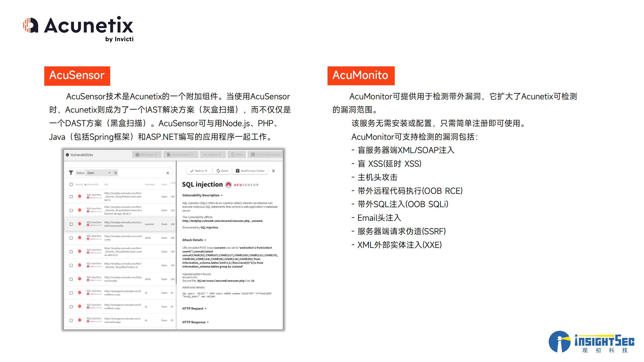This screenshot has height=362, width=644.
Task: Collapse the Attack Details section
Action: click(x=194, y=240)
